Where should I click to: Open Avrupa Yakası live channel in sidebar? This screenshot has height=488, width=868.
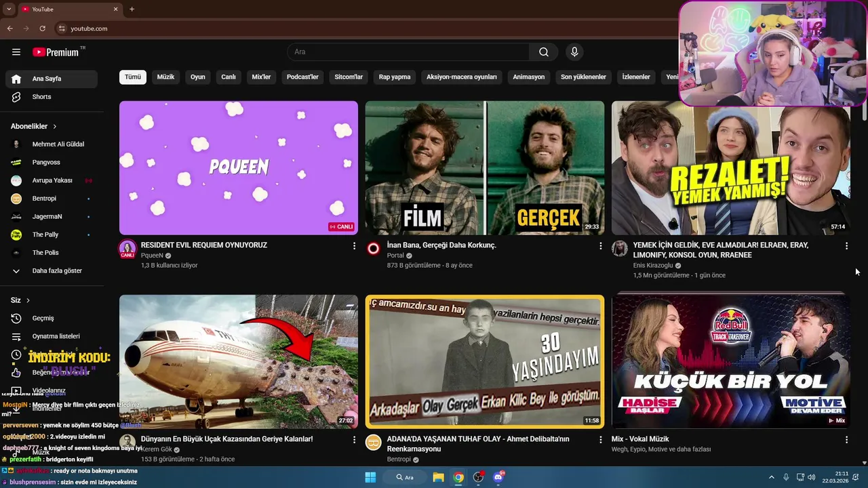pyautogui.click(x=52, y=180)
